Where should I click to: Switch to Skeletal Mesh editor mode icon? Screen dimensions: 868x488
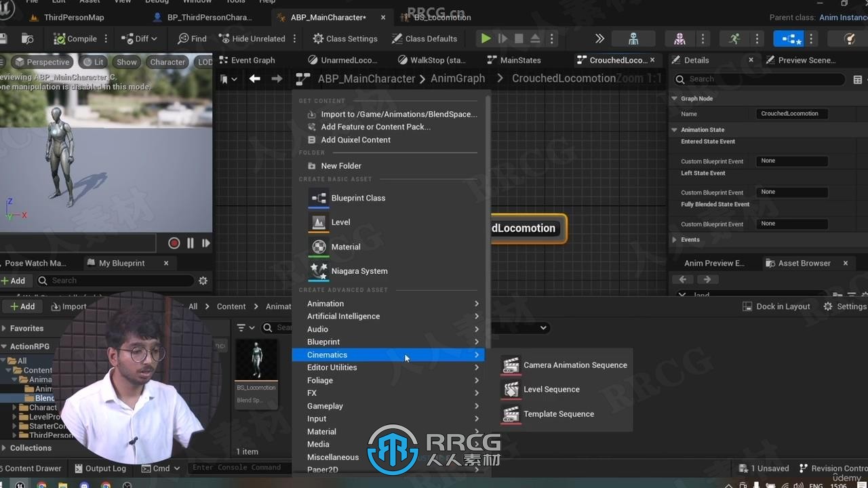(x=679, y=39)
